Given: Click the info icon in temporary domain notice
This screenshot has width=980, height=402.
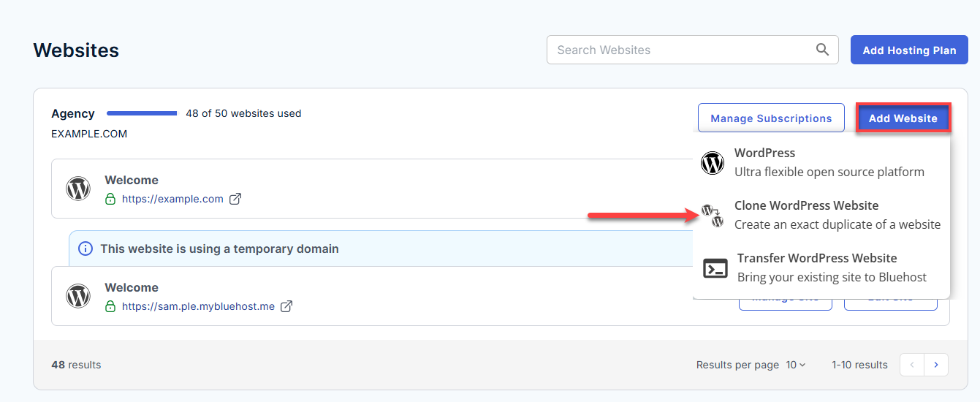Looking at the screenshot, I should (x=86, y=249).
